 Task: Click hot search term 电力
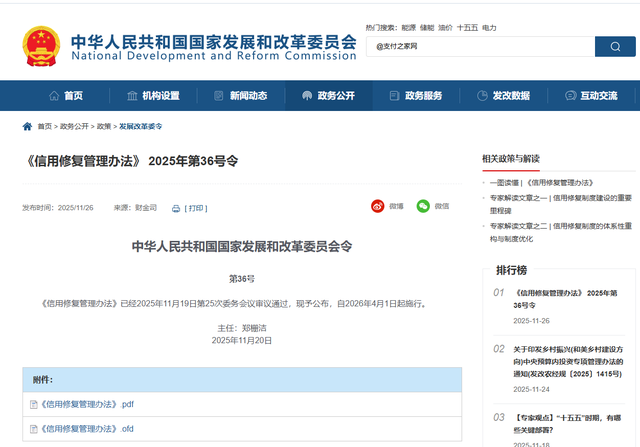(x=489, y=28)
